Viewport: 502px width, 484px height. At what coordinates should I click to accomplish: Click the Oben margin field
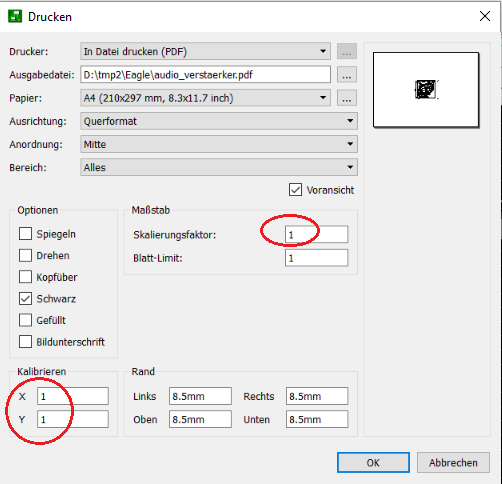pos(200,419)
